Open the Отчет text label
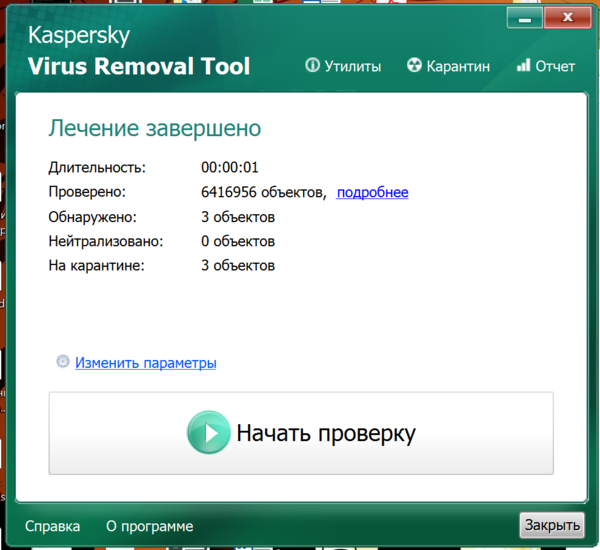 555,67
